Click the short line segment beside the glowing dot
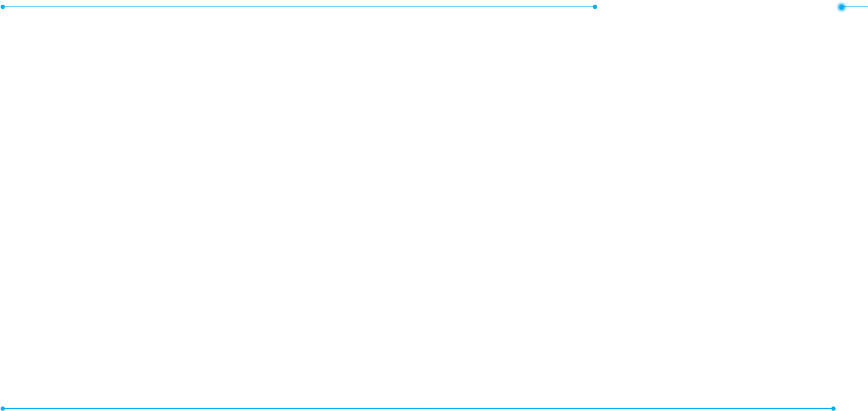 click(856, 7)
